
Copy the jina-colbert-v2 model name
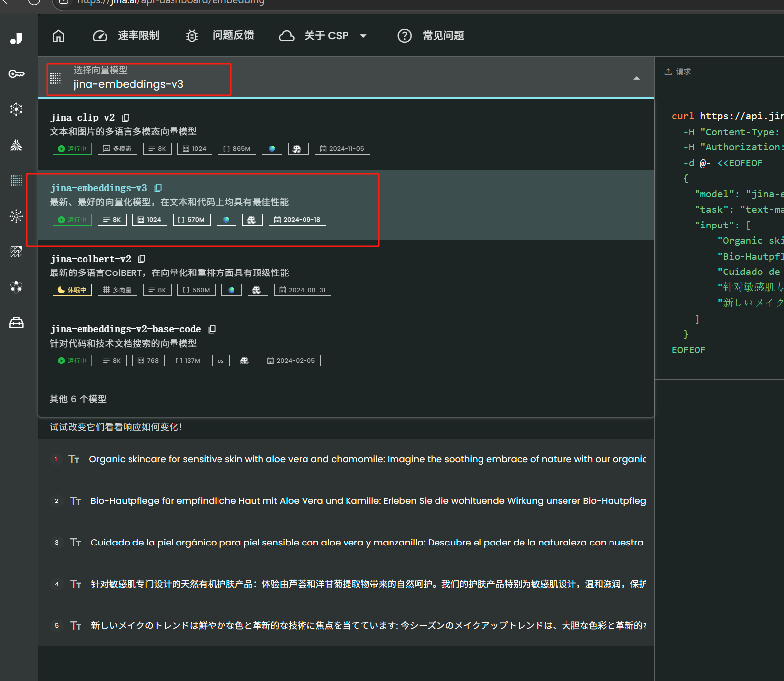[x=142, y=259]
